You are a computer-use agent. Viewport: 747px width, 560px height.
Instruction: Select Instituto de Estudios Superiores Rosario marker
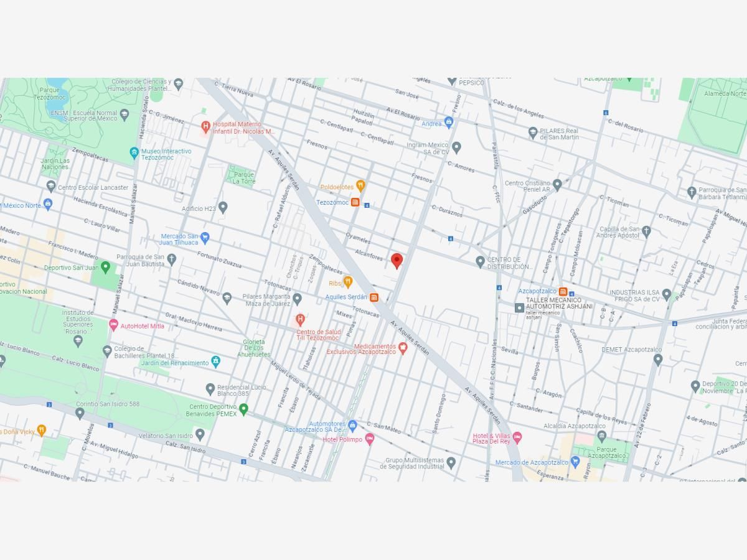[x=78, y=340]
